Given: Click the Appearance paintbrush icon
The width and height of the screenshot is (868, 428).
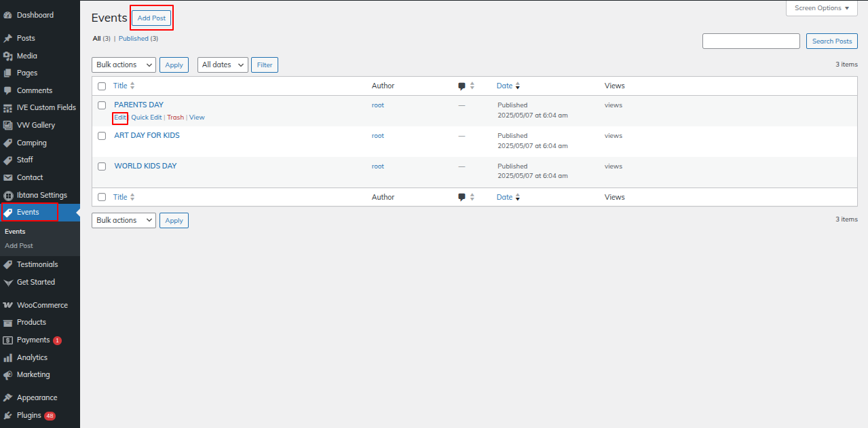Looking at the screenshot, I should [8, 397].
